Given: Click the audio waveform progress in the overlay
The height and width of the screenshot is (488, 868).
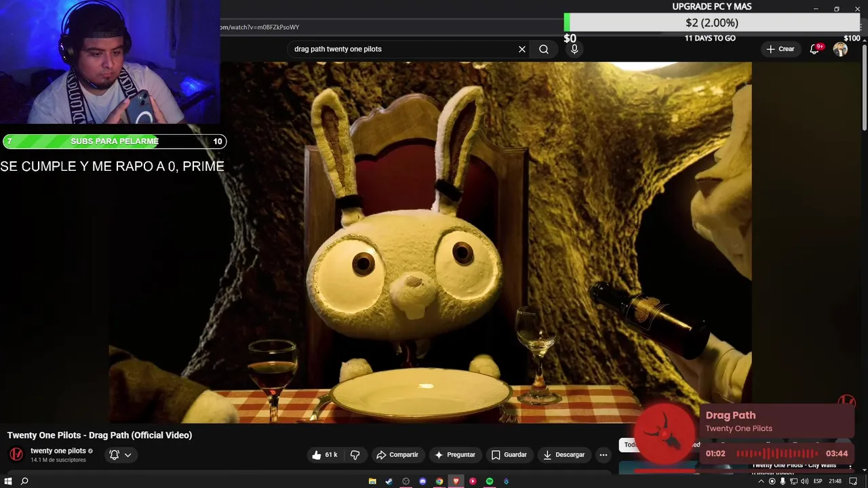Looking at the screenshot, I should click(776, 453).
